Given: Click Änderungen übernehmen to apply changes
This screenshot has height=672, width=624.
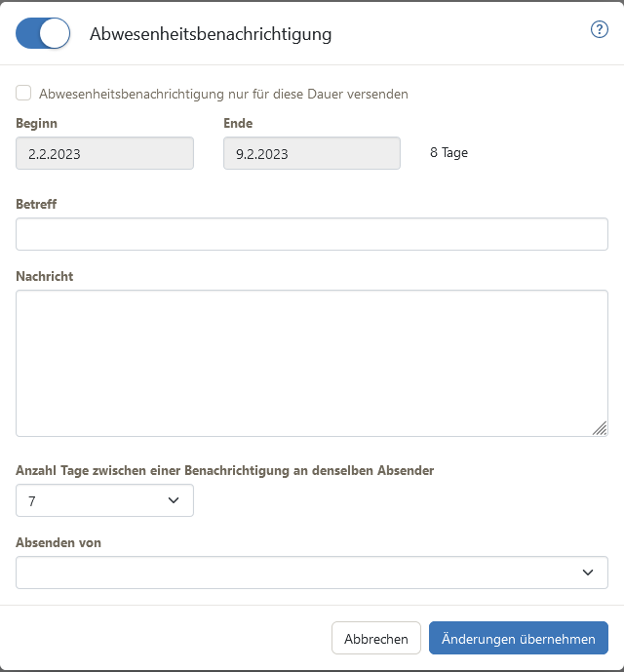Looking at the screenshot, I should coord(518,638).
